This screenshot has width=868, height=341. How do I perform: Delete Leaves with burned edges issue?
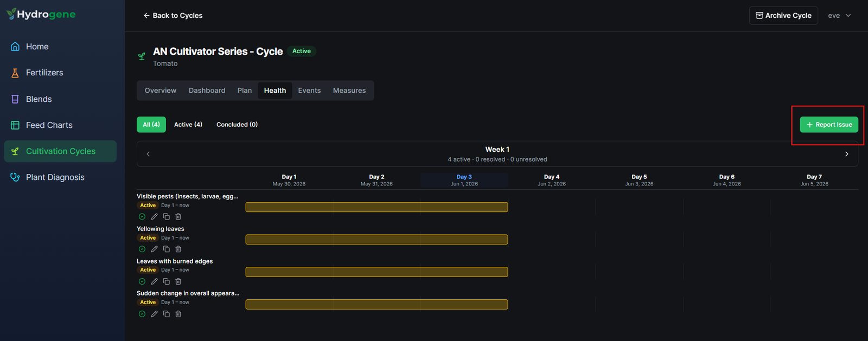[178, 281]
